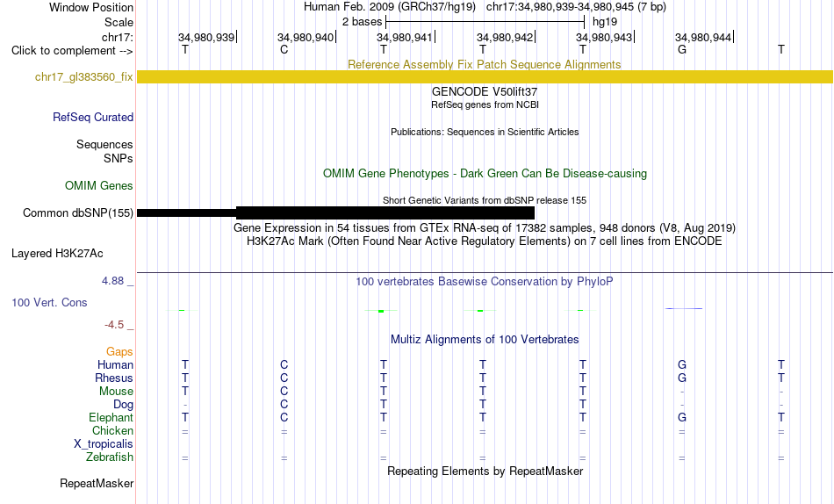Select the X_tropicalis species row label

pos(104,444)
